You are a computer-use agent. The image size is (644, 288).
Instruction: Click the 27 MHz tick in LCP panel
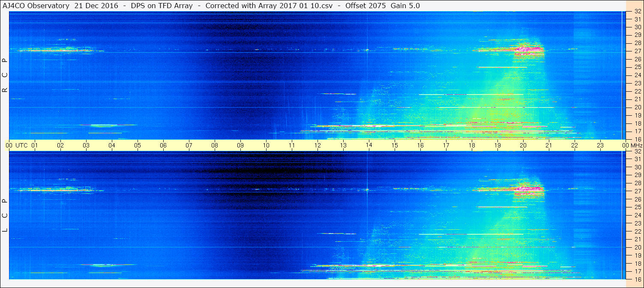[637, 191]
